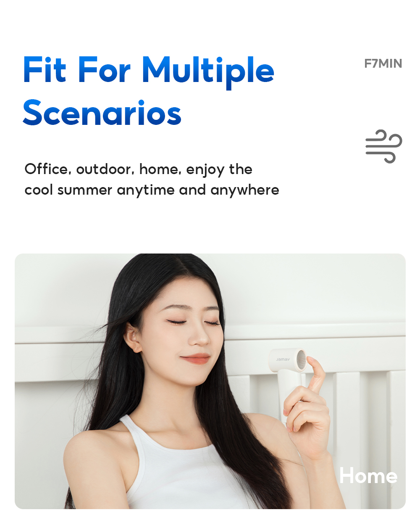
Task: Click the woman's raised index finger
Action: coord(316,372)
